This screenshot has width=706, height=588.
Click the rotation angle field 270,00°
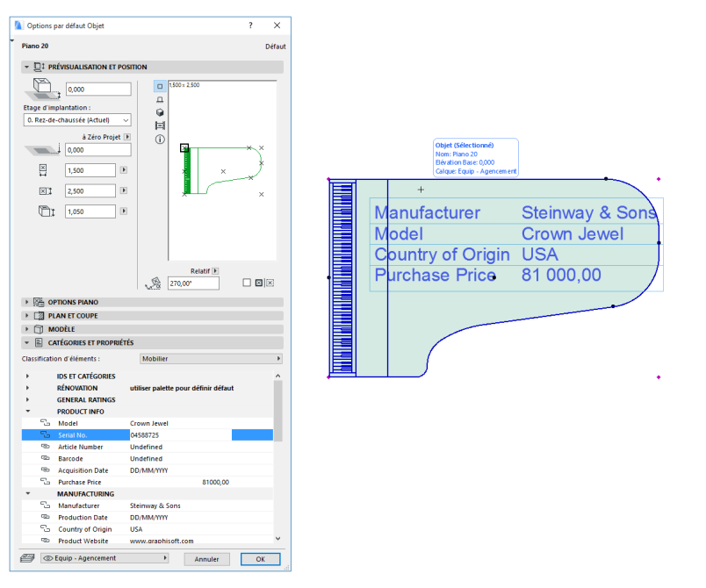click(193, 283)
